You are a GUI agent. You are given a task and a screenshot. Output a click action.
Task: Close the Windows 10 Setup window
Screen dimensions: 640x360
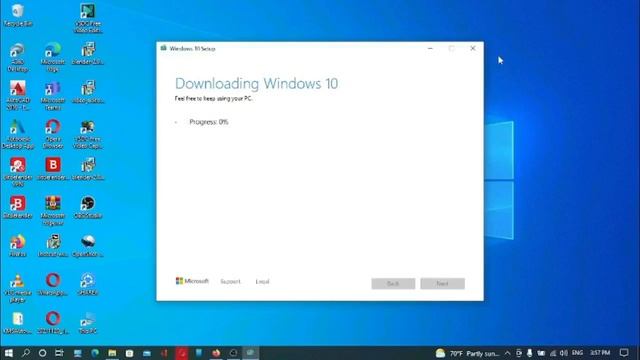473,49
